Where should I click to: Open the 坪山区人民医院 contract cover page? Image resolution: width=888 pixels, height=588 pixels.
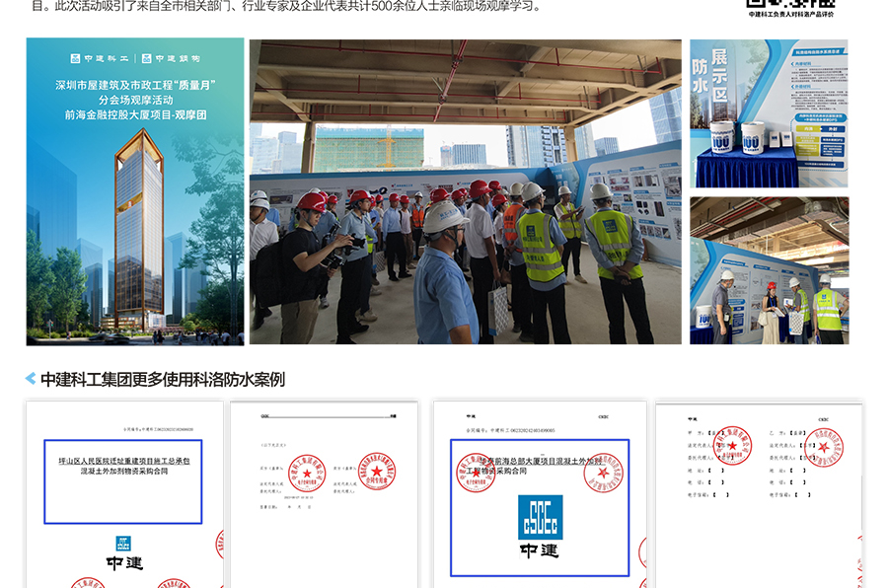point(124,494)
